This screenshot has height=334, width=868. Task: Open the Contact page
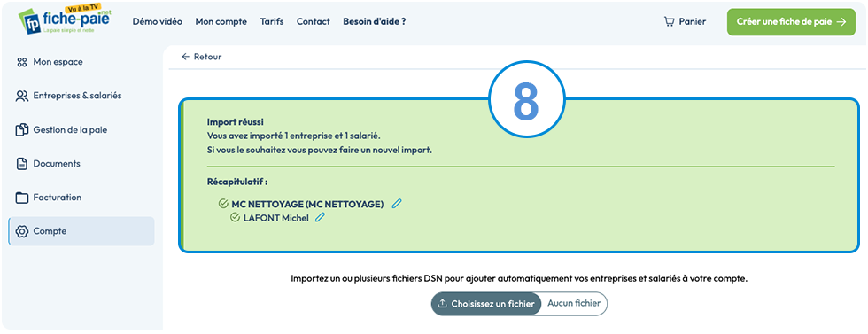pos(314,21)
